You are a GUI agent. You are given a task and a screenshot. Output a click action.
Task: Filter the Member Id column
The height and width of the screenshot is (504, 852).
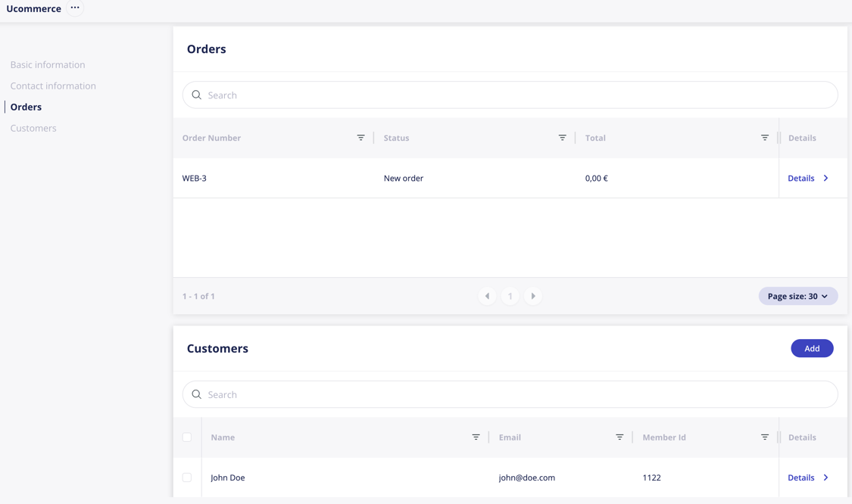(x=764, y=437)
